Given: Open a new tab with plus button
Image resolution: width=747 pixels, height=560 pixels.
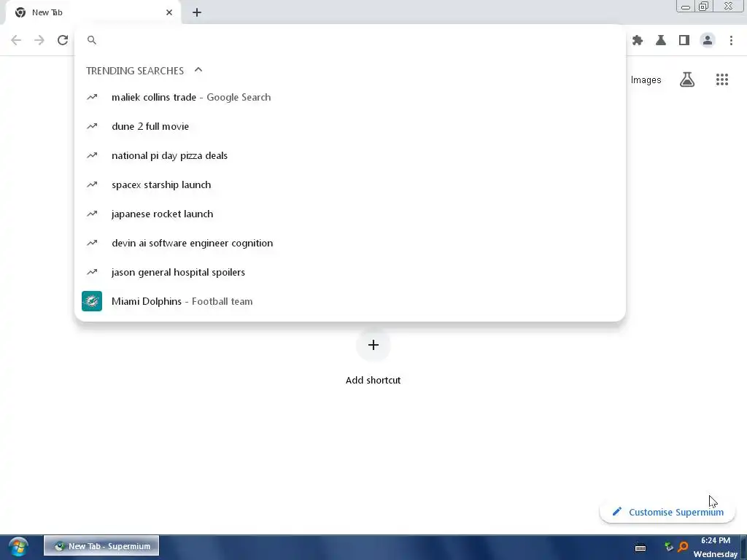Looking at the screenshot, I should [197, 12].
